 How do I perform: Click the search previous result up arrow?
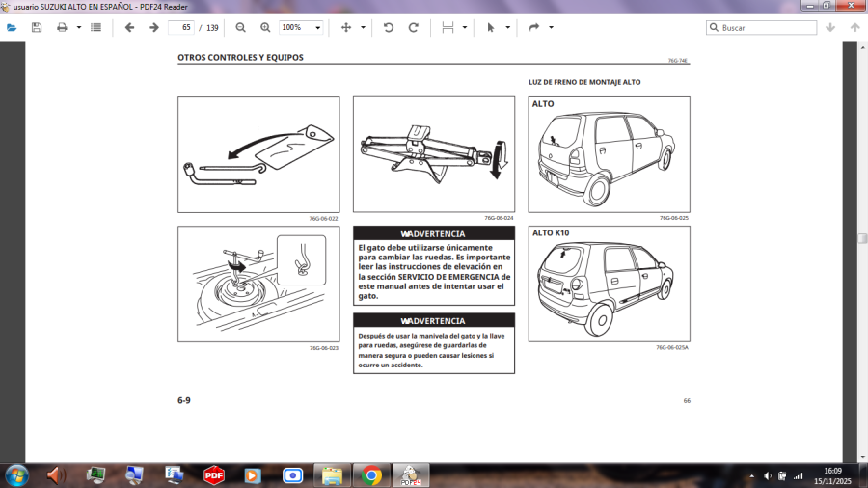click(x=854, y=27)
